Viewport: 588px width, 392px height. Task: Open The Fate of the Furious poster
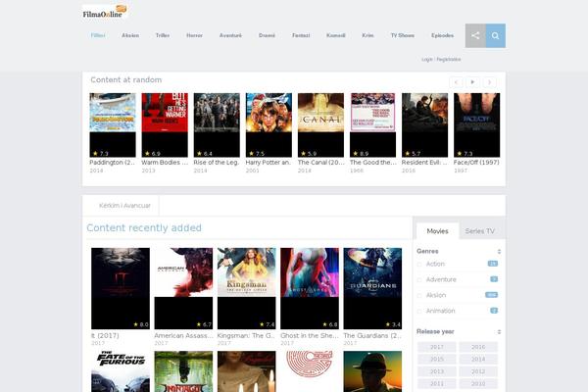tap(121, 371)
